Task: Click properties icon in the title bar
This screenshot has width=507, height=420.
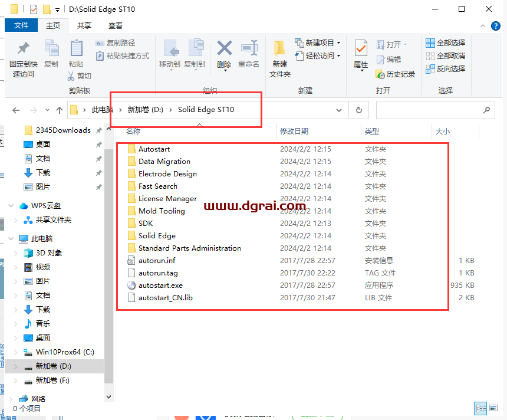Action: coord(33,9)
